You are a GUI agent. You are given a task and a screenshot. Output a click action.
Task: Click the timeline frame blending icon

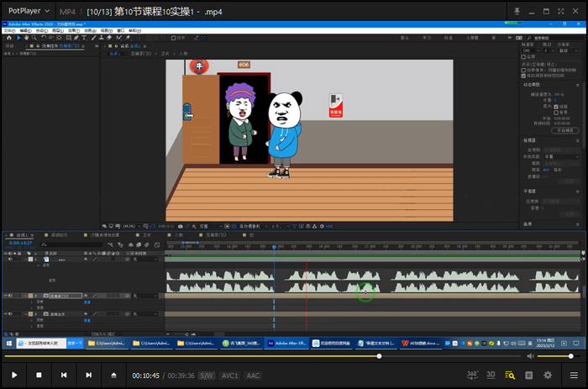[x=139, y=244]
